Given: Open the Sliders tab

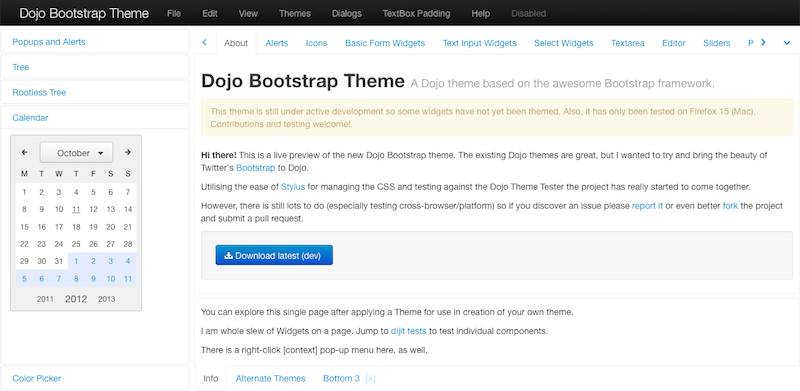Looking at the screenshot, I should 717,43.
